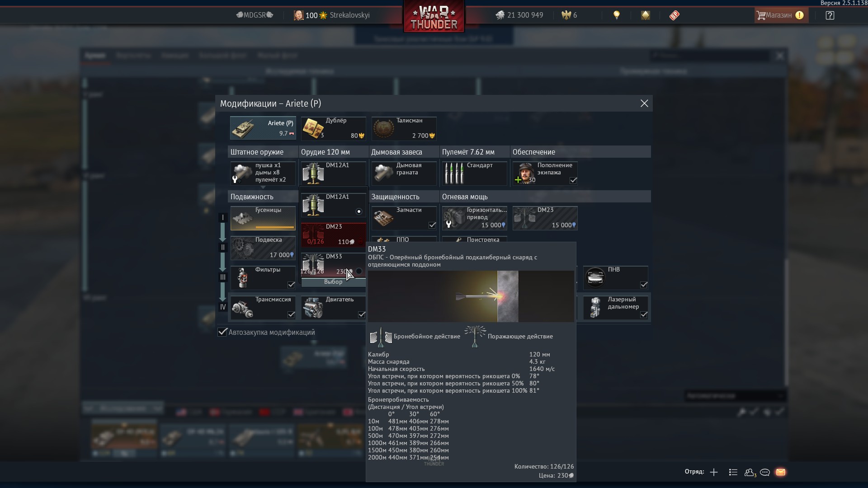Select rank tier I marker
The height and width of the screenshot is (488, 868).
click(x=222, y=218)
